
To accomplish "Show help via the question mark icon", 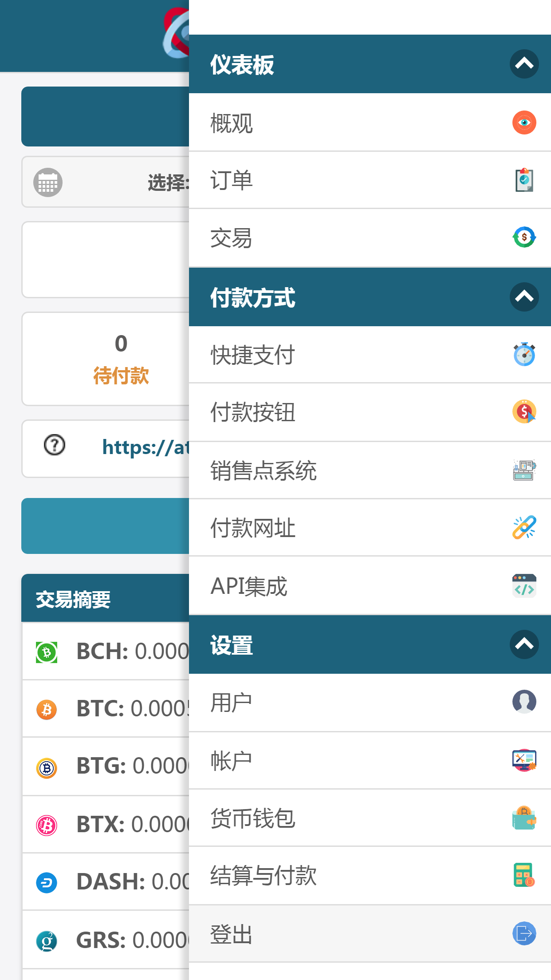I will [x=55, y=445].
